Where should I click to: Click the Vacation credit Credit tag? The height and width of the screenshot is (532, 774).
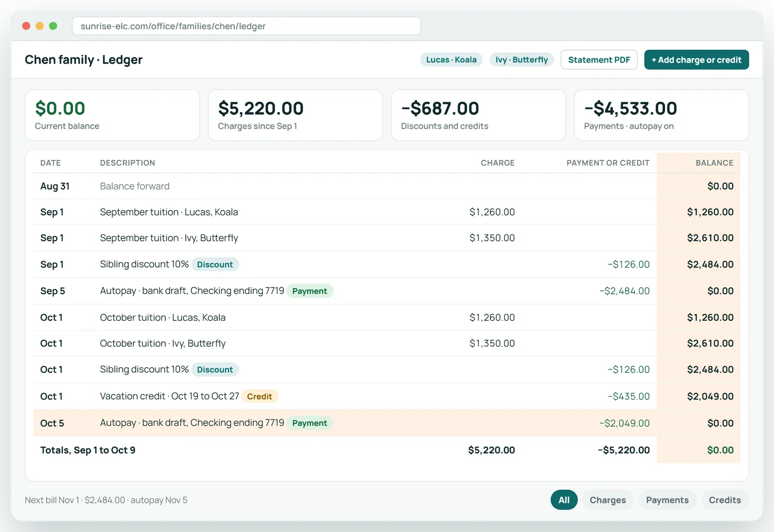[259, 397]
